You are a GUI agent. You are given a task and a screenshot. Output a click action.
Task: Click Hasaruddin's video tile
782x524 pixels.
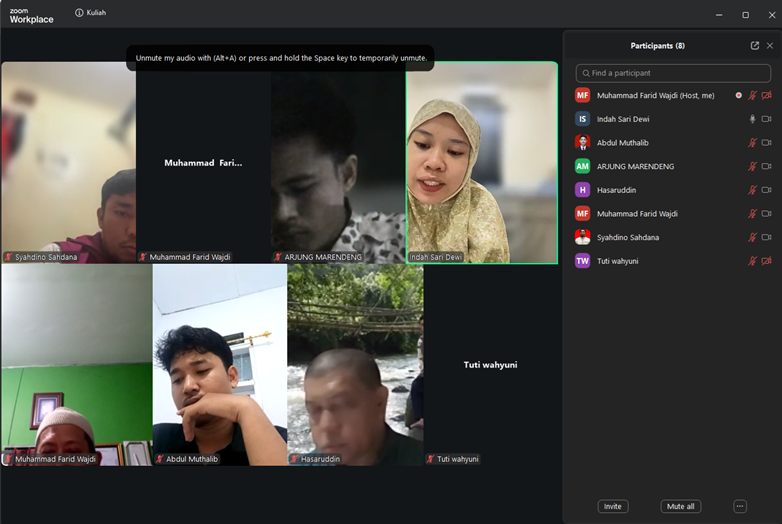click(x=356, y=365)
